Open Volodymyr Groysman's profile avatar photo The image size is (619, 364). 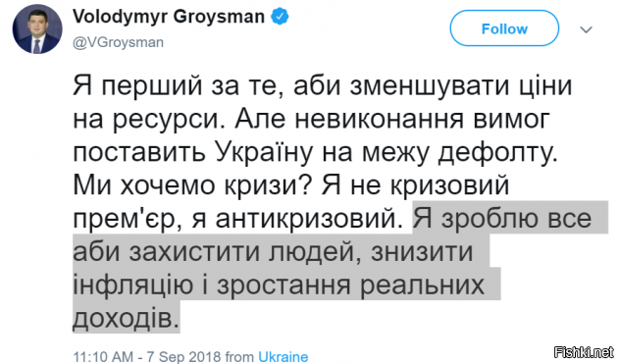point(37,29)
